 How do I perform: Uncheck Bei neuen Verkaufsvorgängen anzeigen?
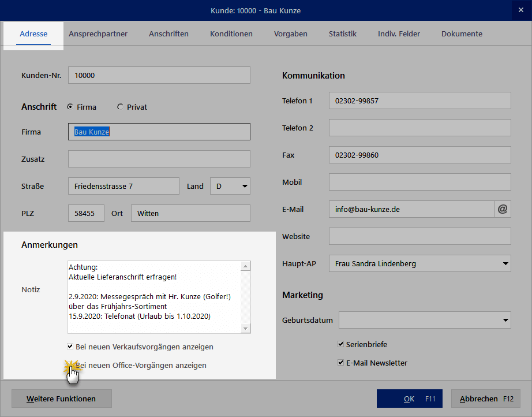tap(70, 347)
